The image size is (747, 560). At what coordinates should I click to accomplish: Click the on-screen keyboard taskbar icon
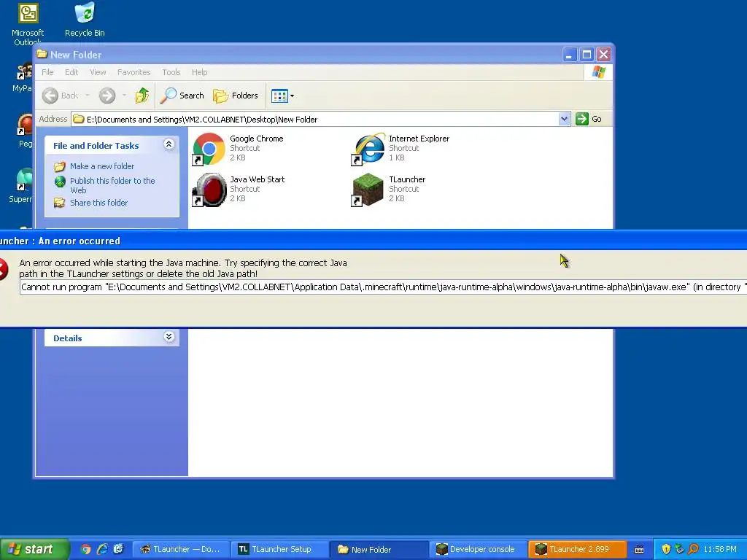[639, 550]
